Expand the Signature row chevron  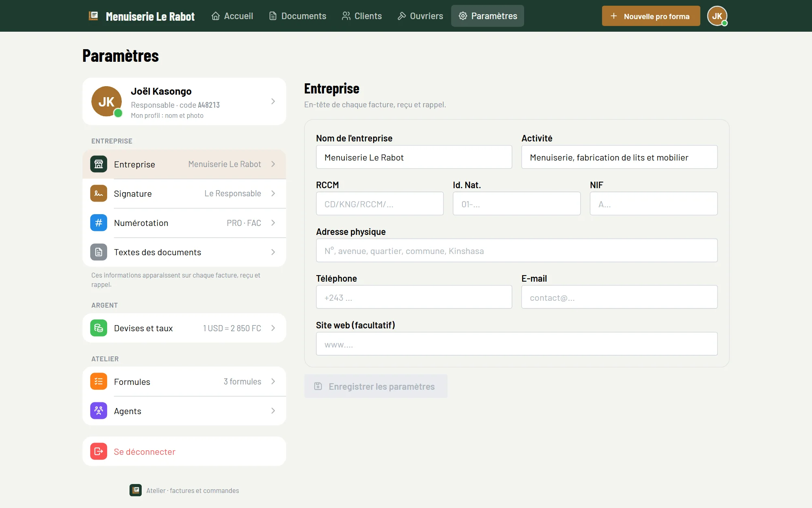point(273,193)
